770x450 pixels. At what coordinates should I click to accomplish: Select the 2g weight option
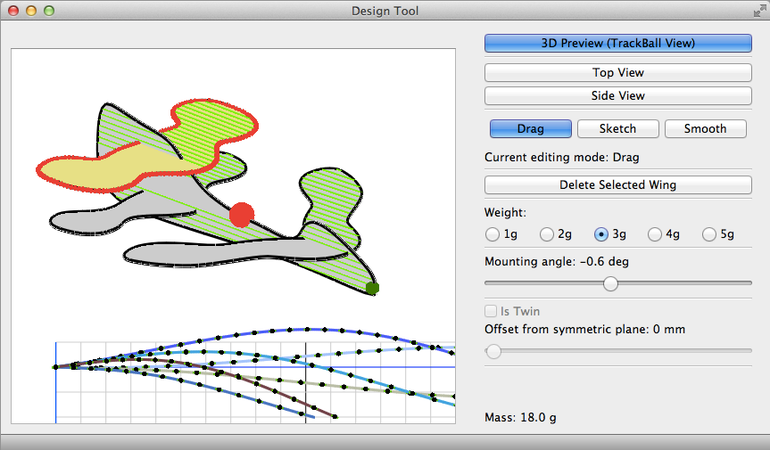pyautogui.click(x=547, y=234)
